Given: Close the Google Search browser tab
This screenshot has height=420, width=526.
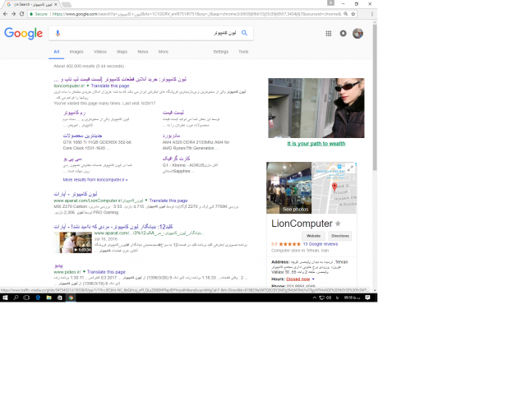Looking at the screenshot, I should tap(56, 4).
